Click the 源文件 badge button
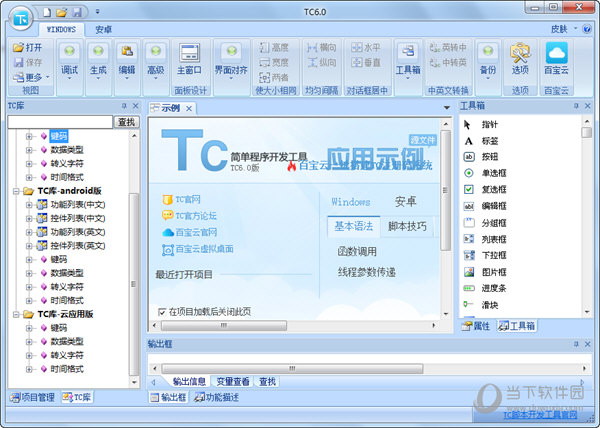The image size is (600, 428). (x=422, y=140)
